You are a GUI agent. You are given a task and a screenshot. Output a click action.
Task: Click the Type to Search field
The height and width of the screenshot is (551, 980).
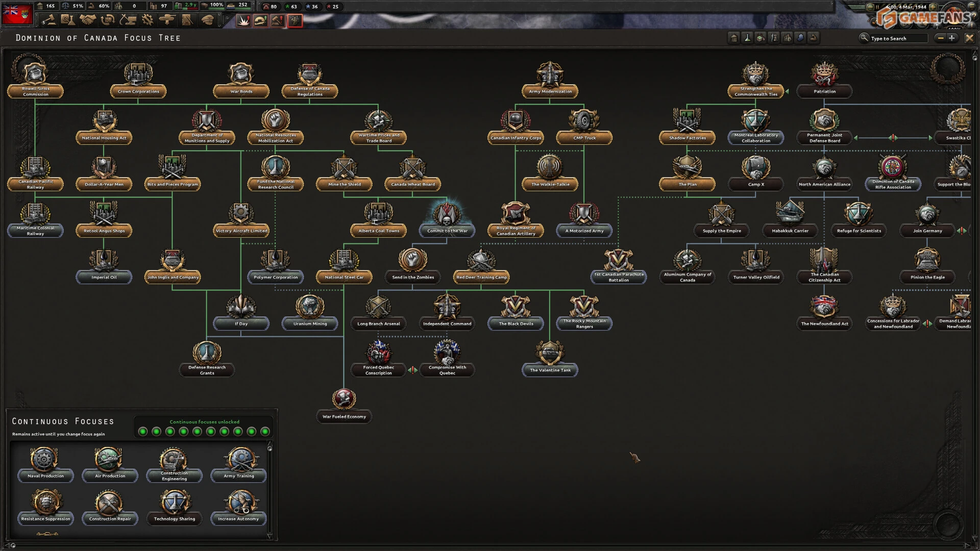point(897,38)
